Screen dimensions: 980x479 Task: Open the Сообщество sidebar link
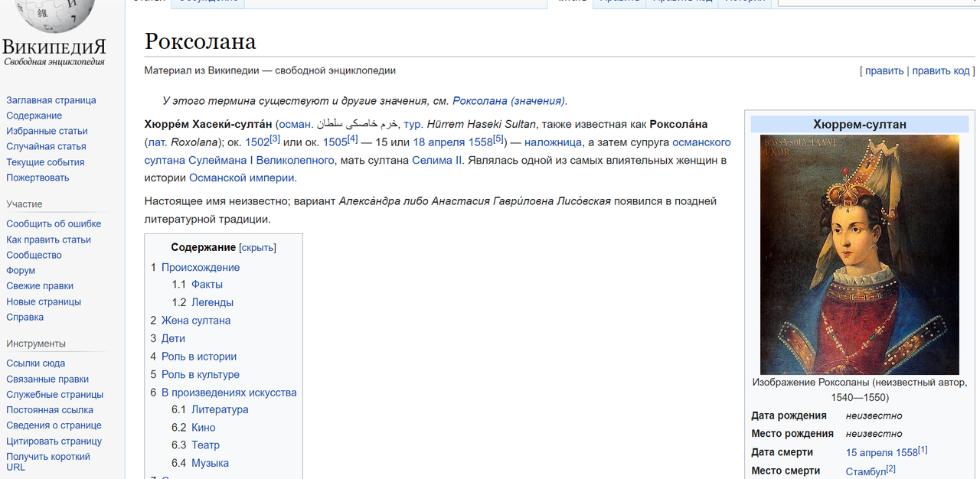34,255
